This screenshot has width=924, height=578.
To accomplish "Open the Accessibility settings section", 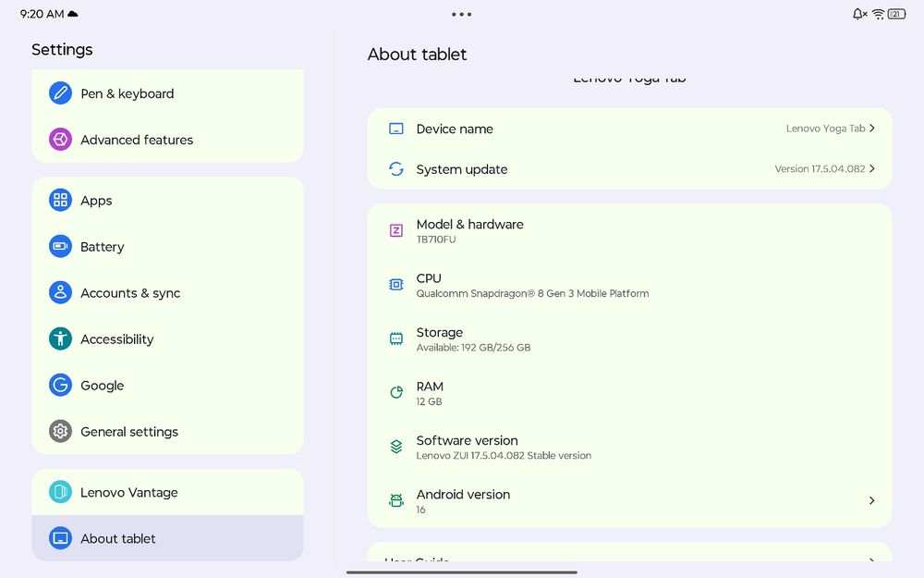I will [168, 338].
